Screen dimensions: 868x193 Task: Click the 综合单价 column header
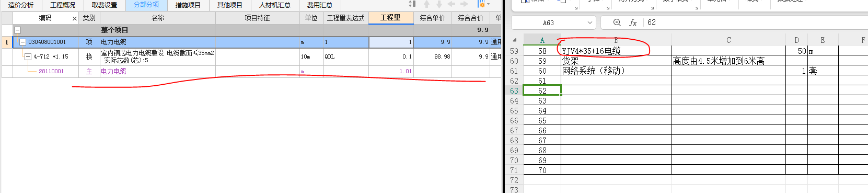coord(433,18)
